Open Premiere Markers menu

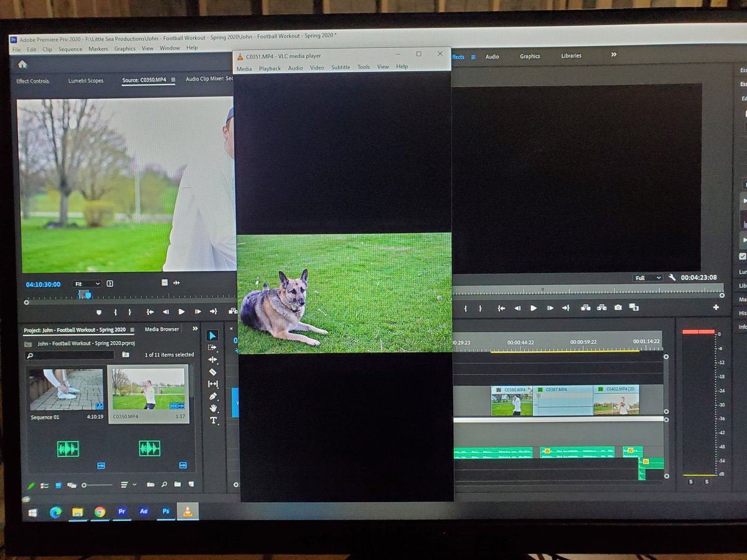98,49
